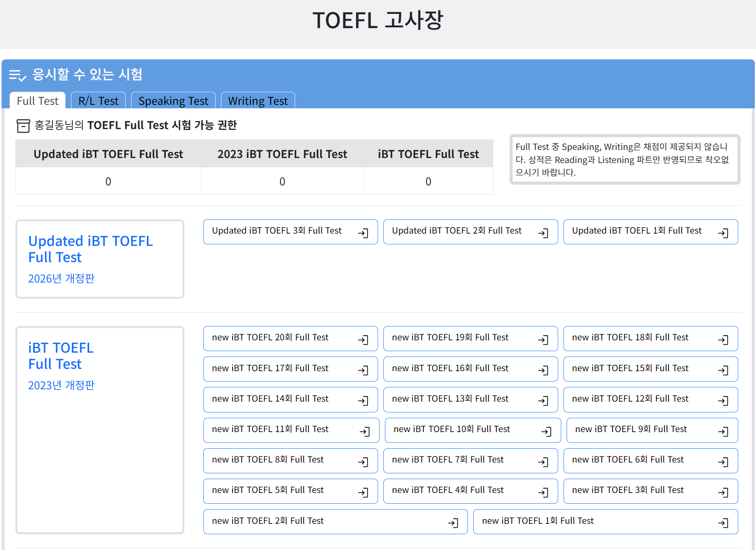Click enter arrow icon for Updated 1회 test

coord(723,233)
